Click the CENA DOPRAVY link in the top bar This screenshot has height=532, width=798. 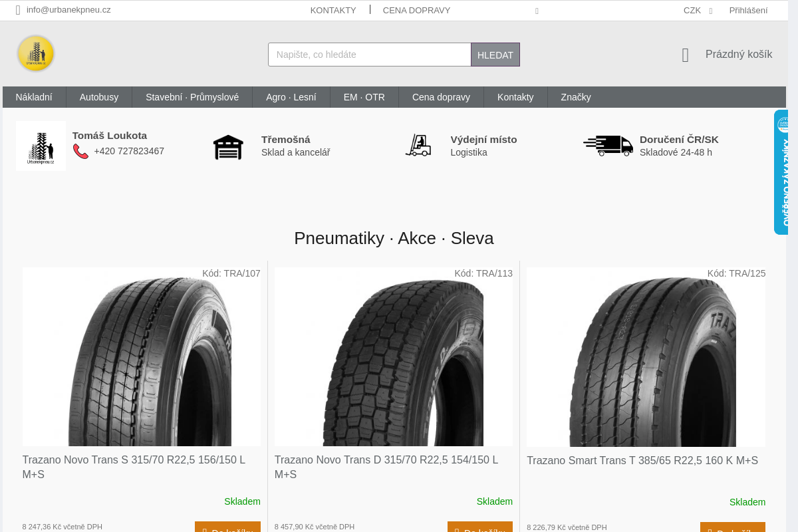tap(416, 10)
